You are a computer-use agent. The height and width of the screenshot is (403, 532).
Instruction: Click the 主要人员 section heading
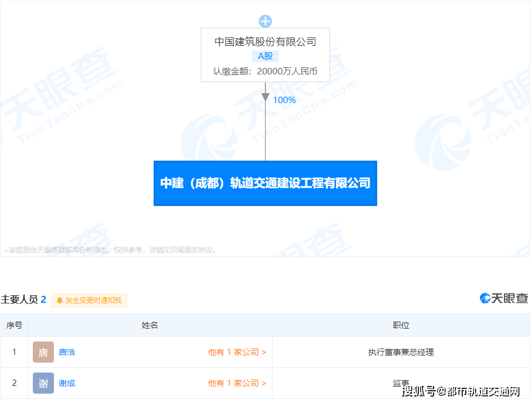[x=19, y=300]
